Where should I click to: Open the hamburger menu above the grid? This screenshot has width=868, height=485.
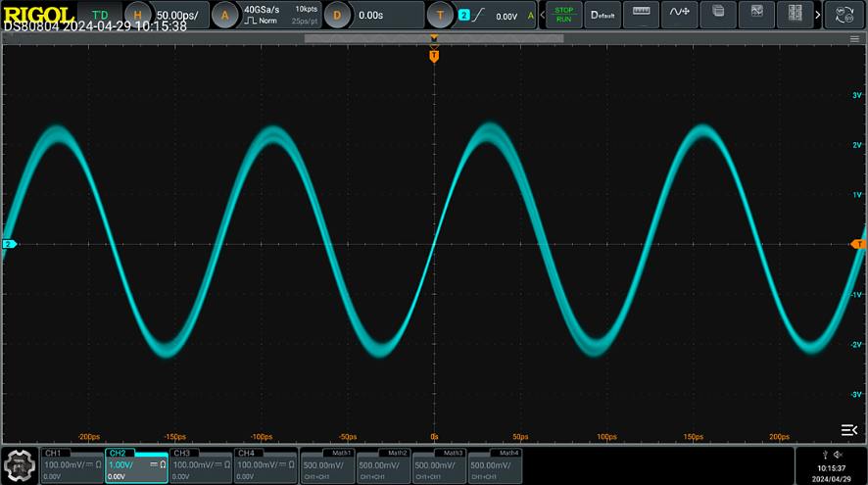[854, 39]
